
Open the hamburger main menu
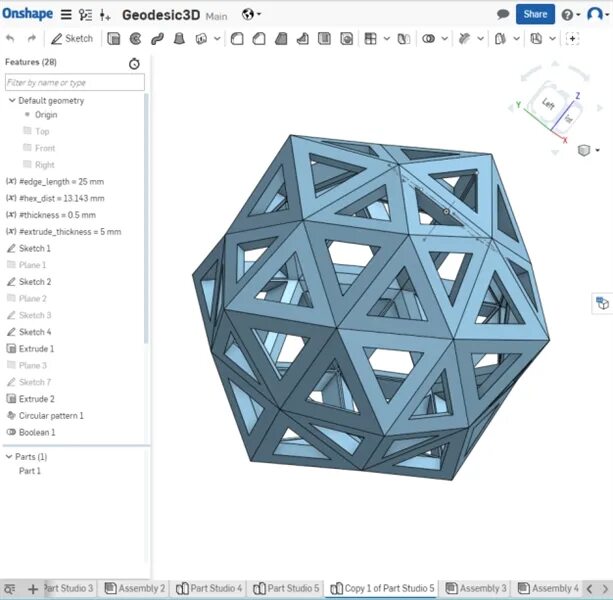pos(66,15)
